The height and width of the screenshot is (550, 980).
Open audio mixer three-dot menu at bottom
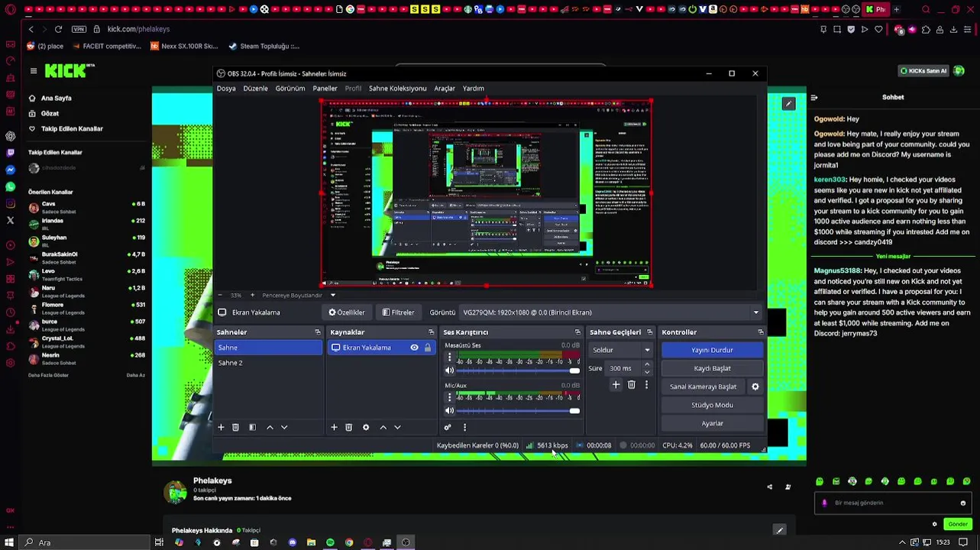point(464,427)
